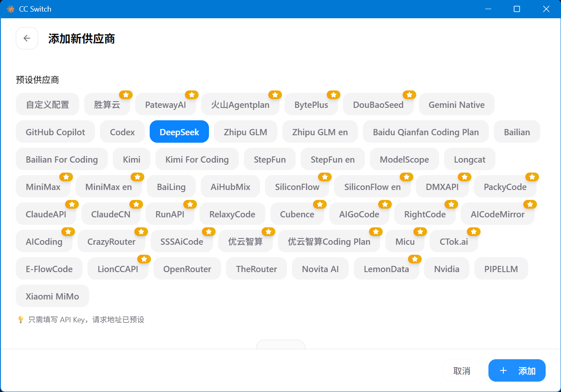The image size is (561, 392).
Task: Click the star badge on DMXAPI
Action: [x=464, y=177]
